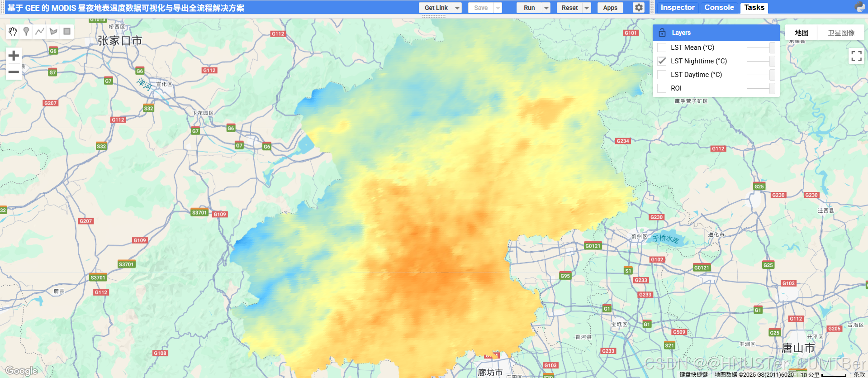Click the Get Link button
Viewport: 868px width, 378px height.
tap(436, 8)
